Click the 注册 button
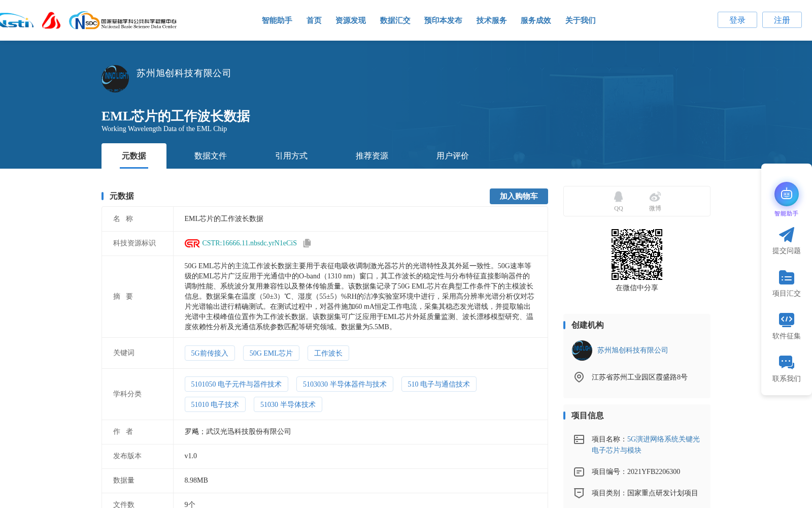Screen dimensions: 812x508 782,20
